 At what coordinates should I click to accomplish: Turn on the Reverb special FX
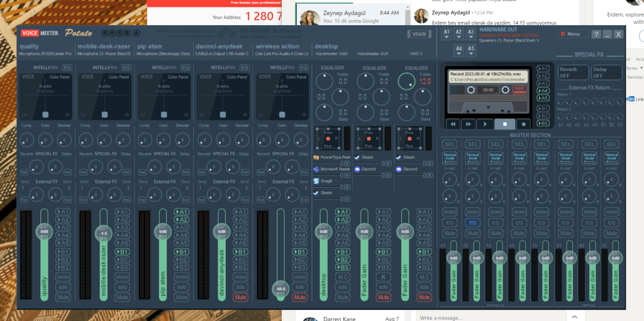point(572,73)
